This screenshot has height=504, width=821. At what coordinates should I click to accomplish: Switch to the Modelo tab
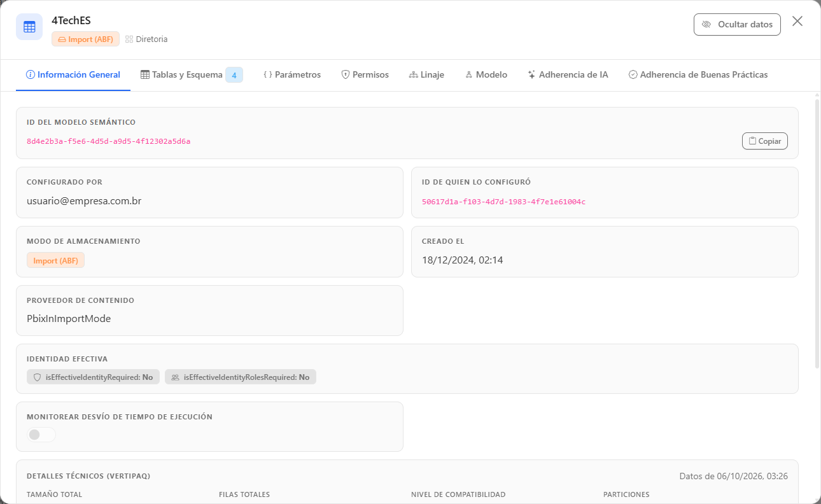[486, 75]
